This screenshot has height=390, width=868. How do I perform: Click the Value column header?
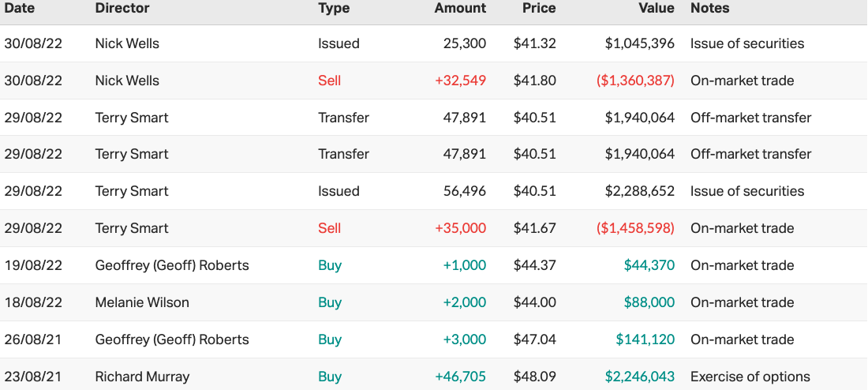pos(657,8)
